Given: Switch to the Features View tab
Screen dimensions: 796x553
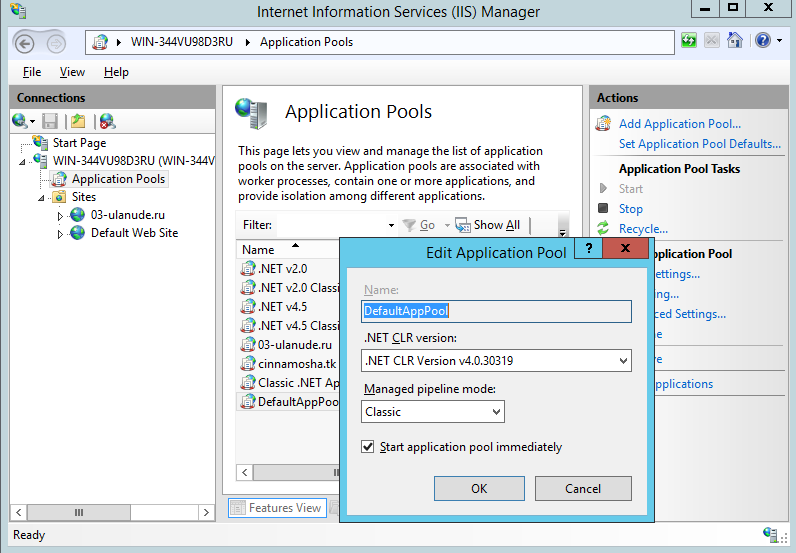Looking at the screenshot, I should point(277,508).
